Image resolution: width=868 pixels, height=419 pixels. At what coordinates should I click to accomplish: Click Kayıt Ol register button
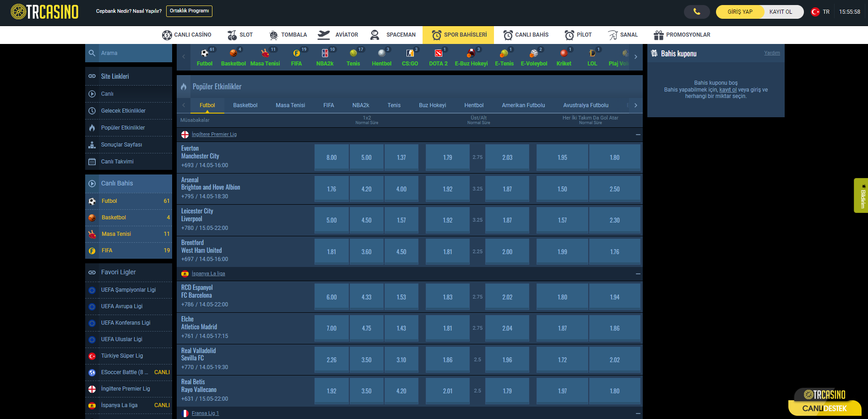[x=781, y=12]
